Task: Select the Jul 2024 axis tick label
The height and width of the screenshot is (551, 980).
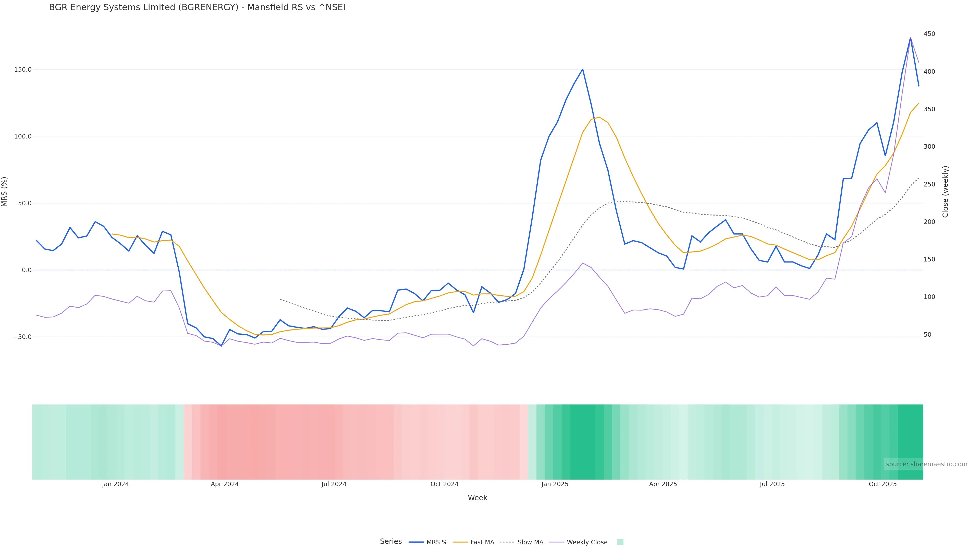Action: coord(334,484)
